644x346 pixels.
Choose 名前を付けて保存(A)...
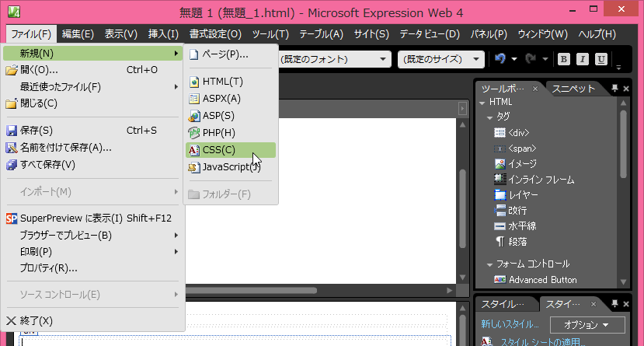point(92,147)
